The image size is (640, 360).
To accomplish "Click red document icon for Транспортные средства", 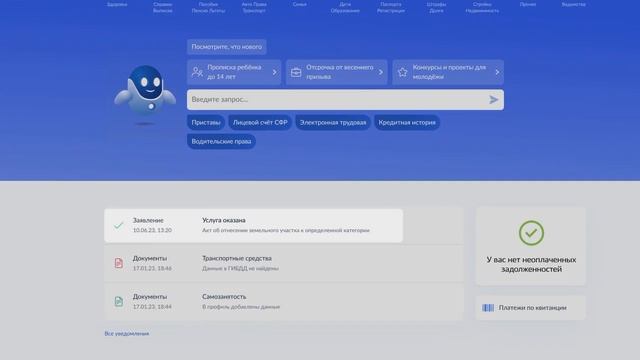I will coord(118,263).
